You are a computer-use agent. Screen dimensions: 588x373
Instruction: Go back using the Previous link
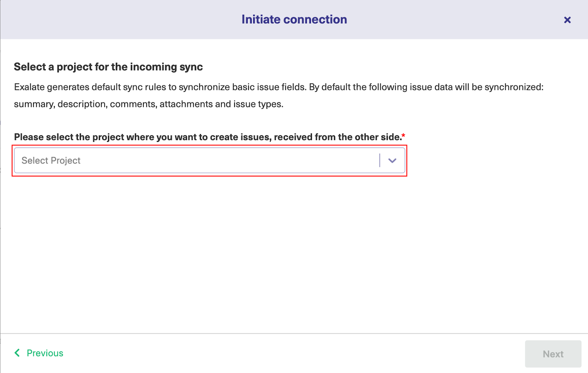[45, 353]
